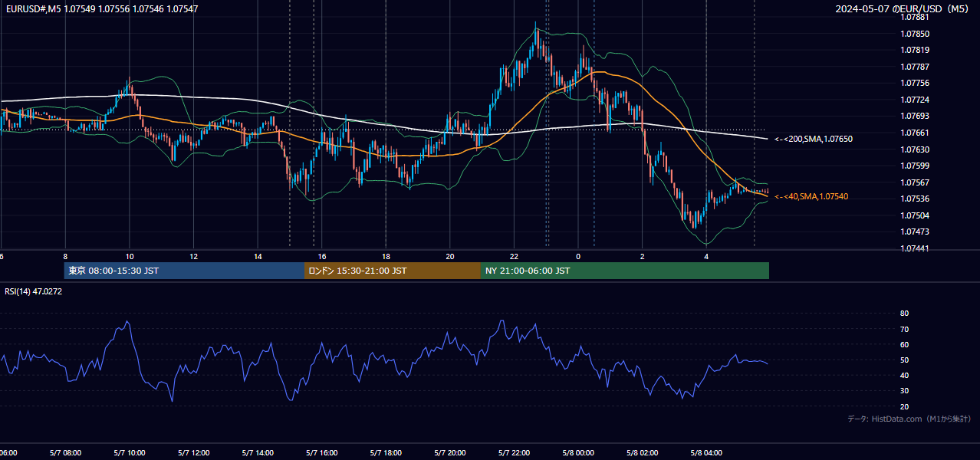The image size is (980, 460).
Task: Click the RSI scale value 40
Action: click(x=905, y=375)
